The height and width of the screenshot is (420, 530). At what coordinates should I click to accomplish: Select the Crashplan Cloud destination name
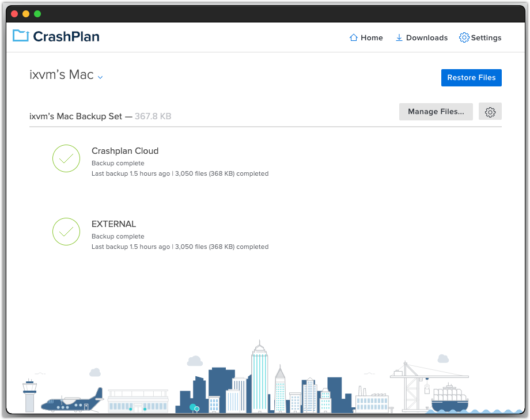tap(125, 151)
